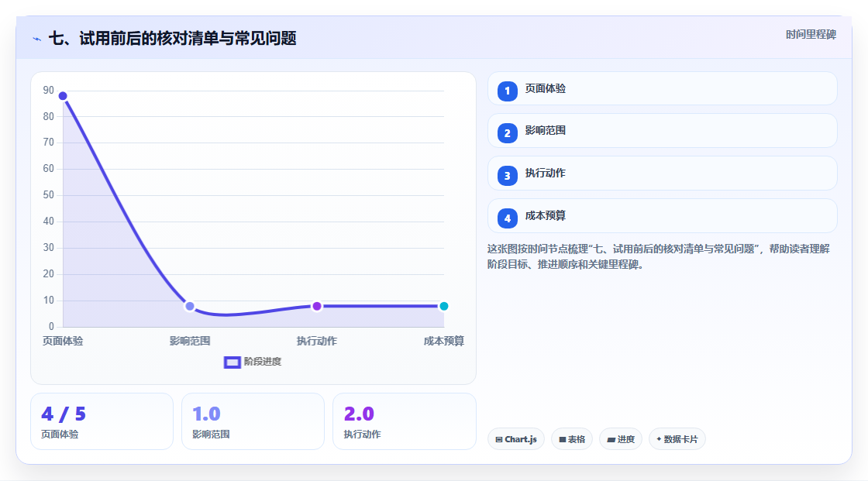Click the 4 / 5 页面体验 stat card

[x=102, y=421]
